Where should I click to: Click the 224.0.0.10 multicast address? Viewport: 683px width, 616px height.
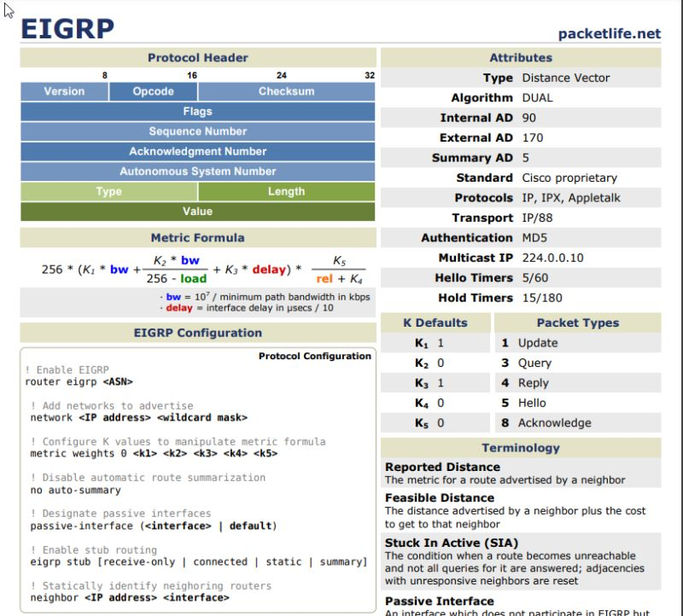click(x=552, y=258)
